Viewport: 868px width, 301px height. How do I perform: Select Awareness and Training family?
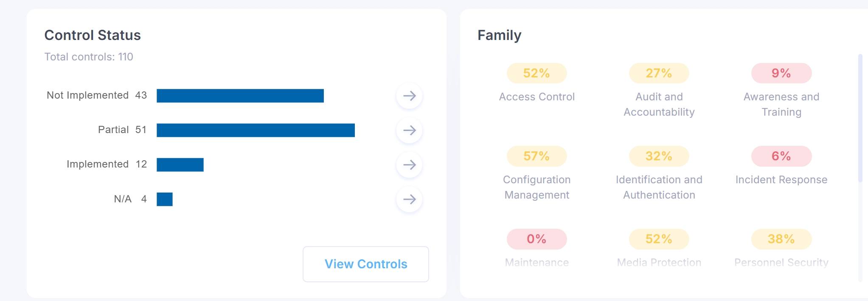781,104
